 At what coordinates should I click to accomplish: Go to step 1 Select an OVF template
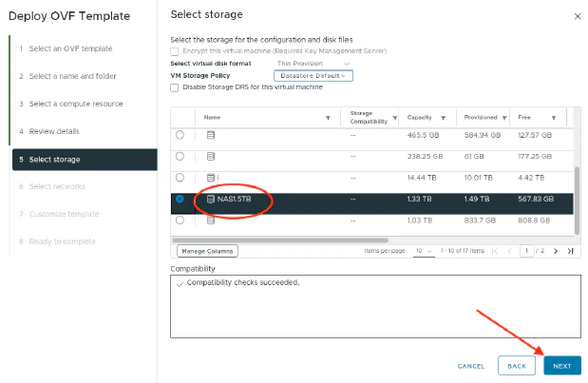(70, 48)
